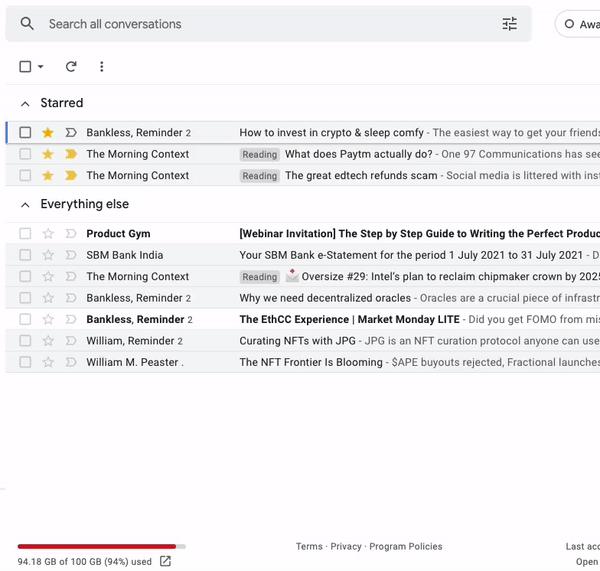This screenshot has width=600, height=571.
Task: Star the Curating NFTs with JPG email
Action: (x=48, y=341)
